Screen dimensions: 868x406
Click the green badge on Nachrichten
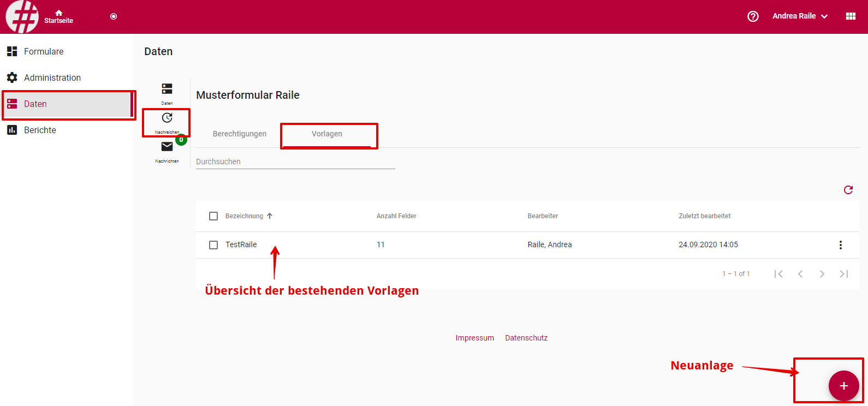(181, 140)
